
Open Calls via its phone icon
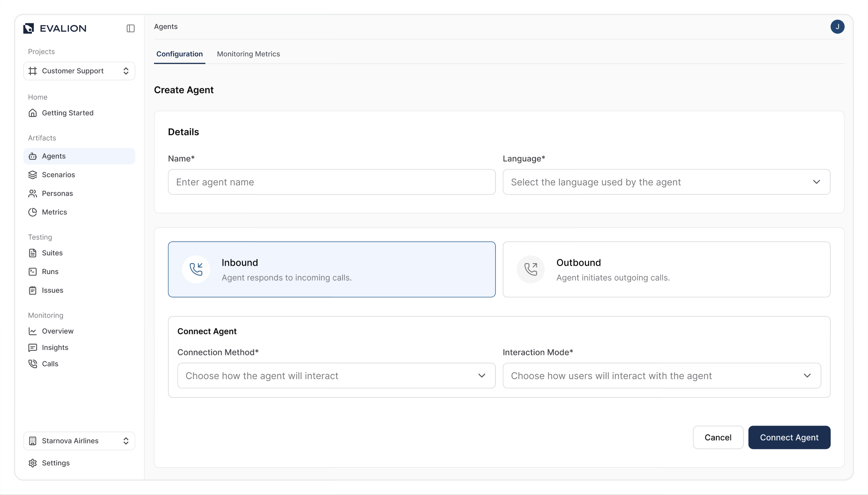click(33, 364)
